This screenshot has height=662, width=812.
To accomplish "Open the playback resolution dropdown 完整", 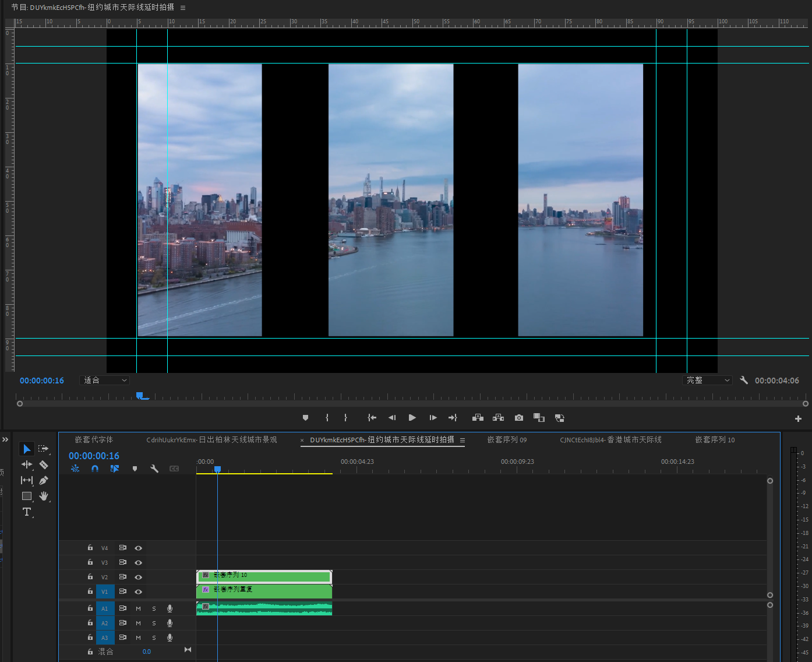I will click(707, 381).
